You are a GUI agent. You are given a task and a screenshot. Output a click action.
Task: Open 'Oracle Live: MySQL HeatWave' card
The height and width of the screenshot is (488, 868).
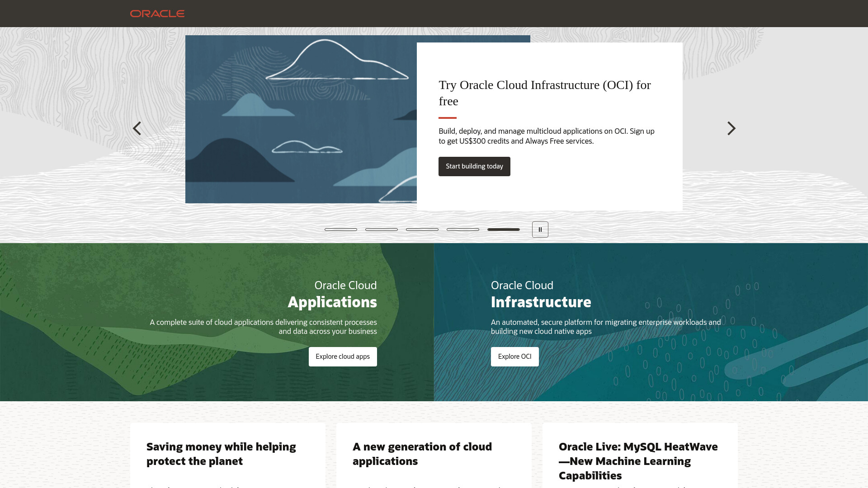[640, 455]
